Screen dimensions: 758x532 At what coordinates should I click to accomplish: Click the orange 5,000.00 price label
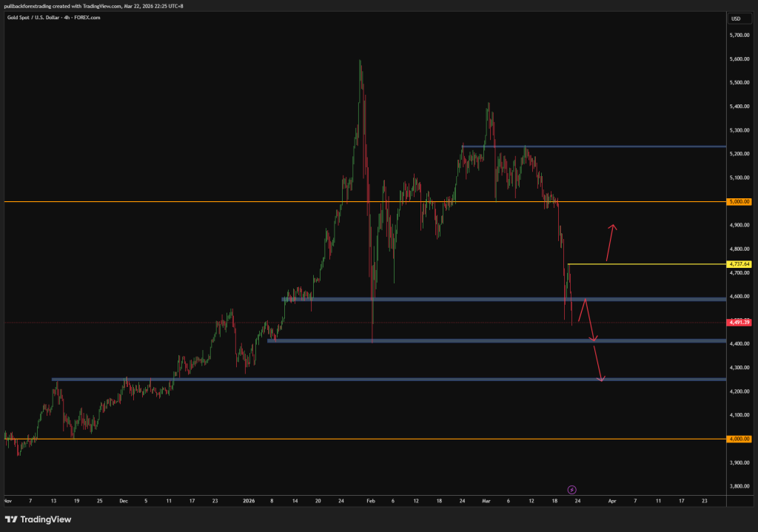pos(739,201)
